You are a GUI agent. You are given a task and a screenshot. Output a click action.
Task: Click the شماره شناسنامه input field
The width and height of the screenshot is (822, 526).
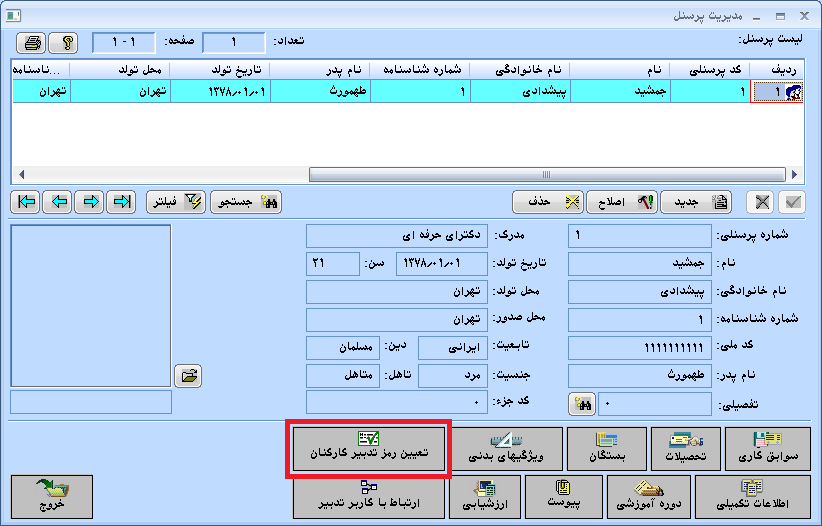(640, 319)
